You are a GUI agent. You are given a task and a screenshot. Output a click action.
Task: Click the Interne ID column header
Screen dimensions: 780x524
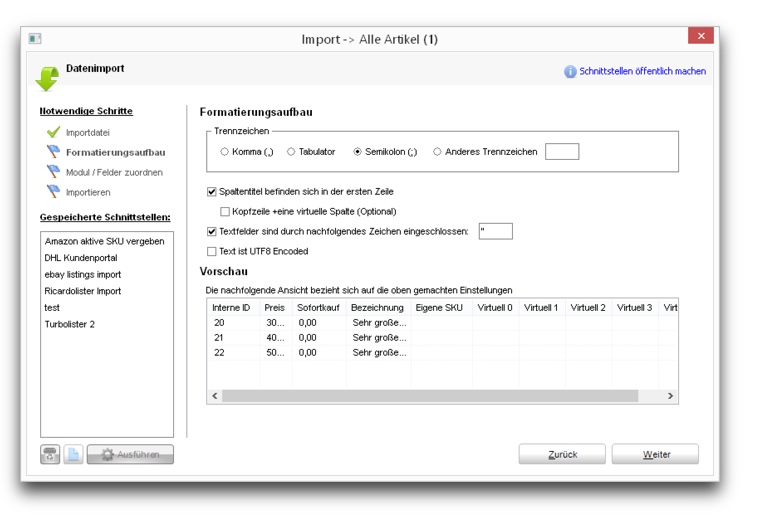(233, 308)
